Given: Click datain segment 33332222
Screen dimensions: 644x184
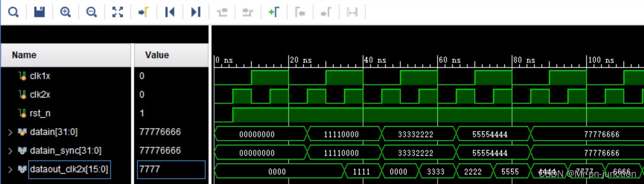Looking at the screenshot, I should 419,134.
